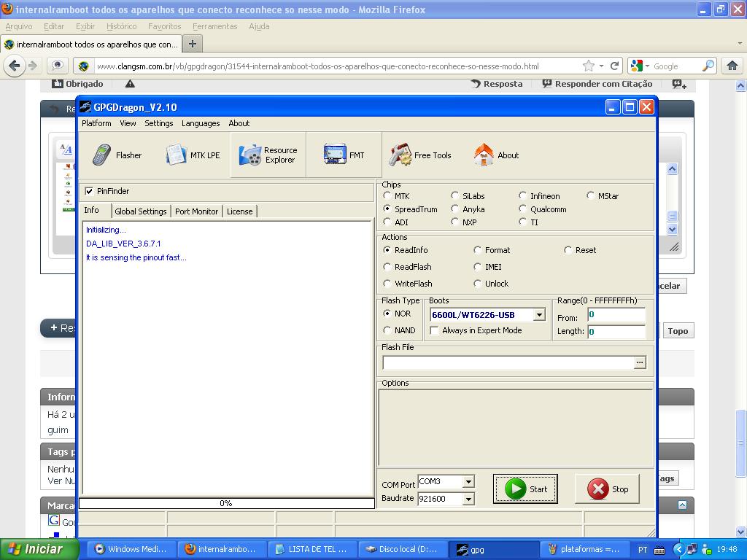Click the red Stop icon

click(x=598, y=489)
